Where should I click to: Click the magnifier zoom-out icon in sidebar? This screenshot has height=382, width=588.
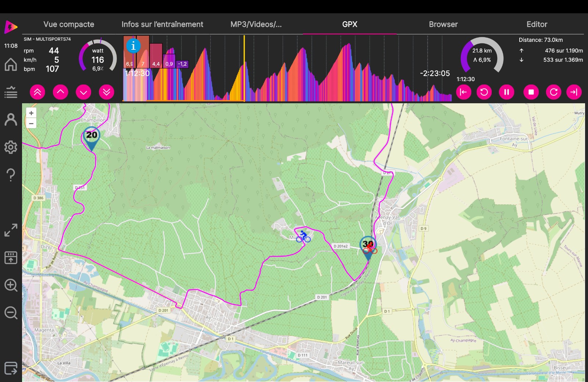11,313
